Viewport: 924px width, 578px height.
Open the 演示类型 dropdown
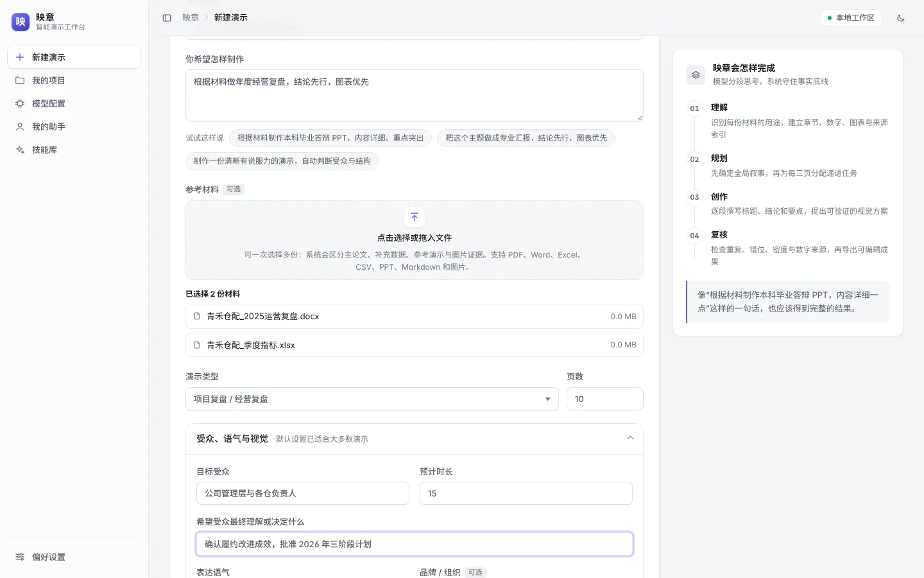tap(372, 399)
